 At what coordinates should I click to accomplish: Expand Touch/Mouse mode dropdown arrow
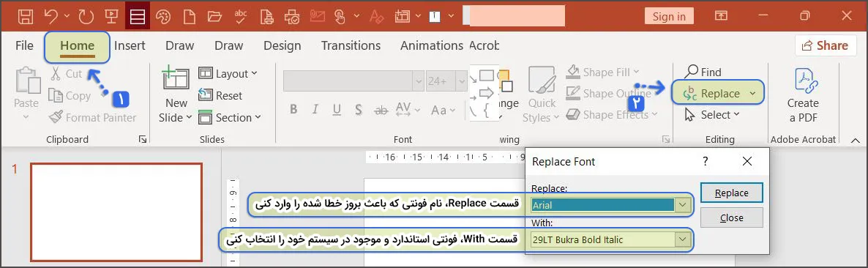tap(356, 17)
